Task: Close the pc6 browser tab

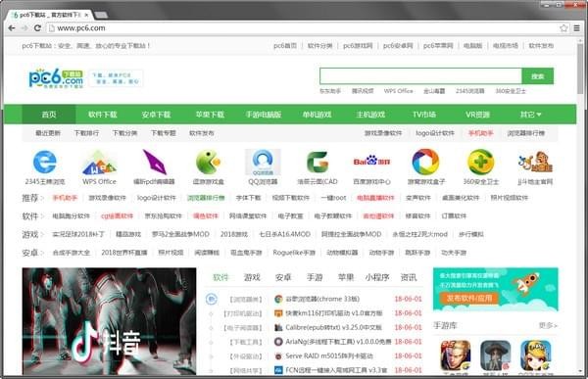Action: 86,15
